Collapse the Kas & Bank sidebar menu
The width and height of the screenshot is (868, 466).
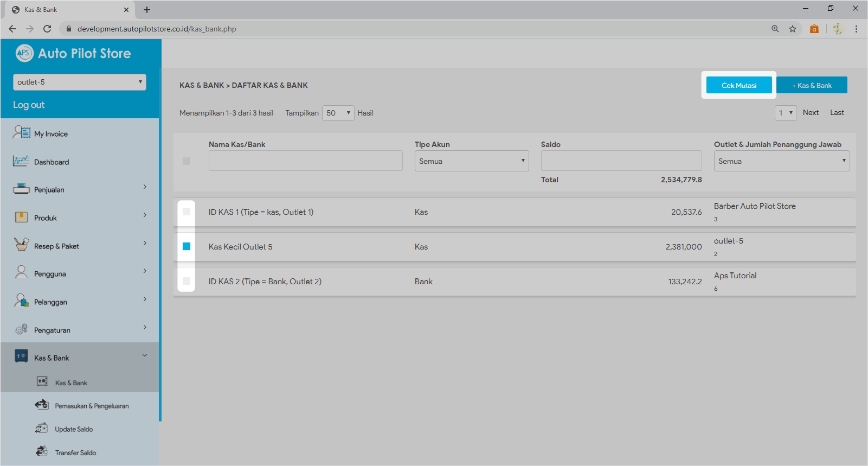(145, 356)
